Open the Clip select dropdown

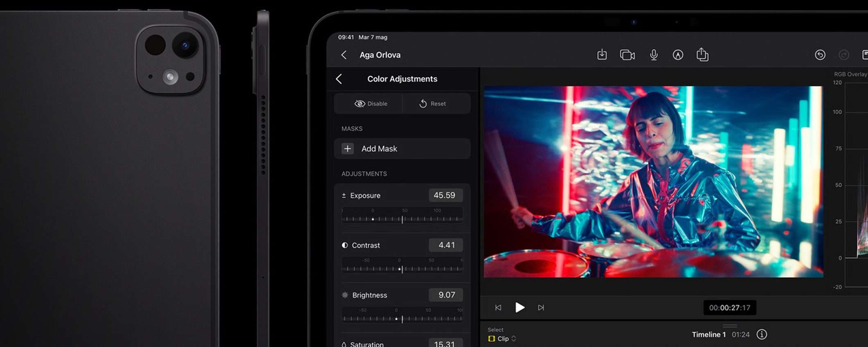tap(503, 338)
